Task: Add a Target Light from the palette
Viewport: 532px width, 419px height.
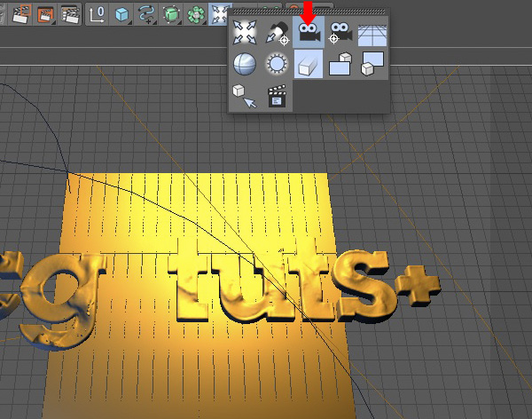Action: click(277, 32)
